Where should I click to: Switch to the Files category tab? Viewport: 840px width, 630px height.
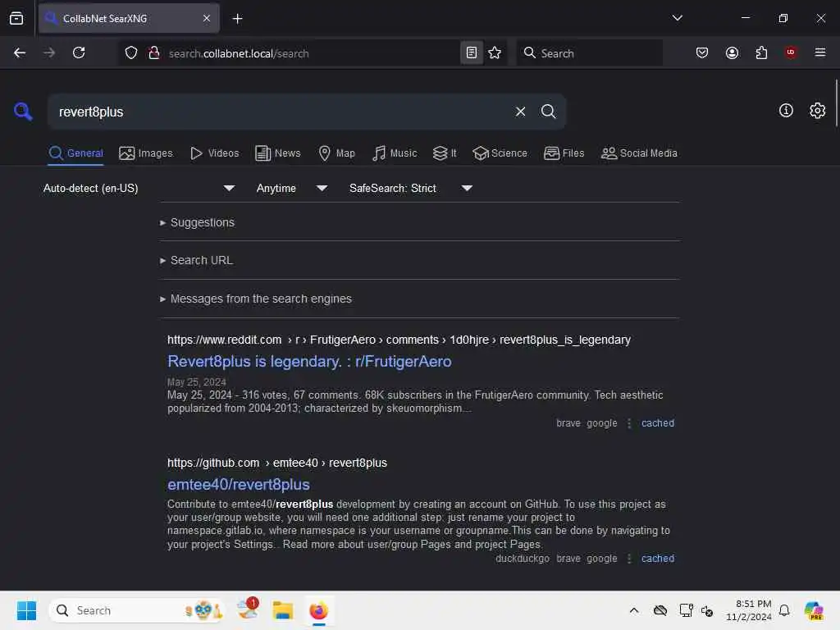564,153
